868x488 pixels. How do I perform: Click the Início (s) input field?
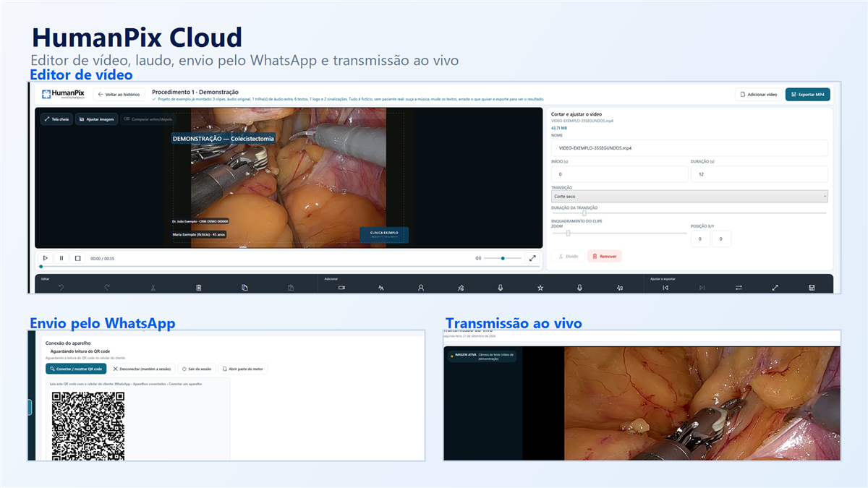coord(619,174)
